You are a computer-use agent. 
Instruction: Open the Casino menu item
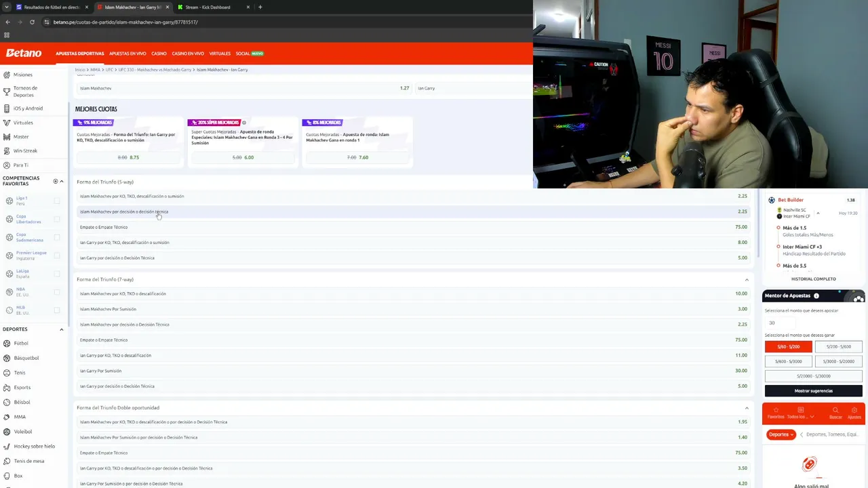159,54
